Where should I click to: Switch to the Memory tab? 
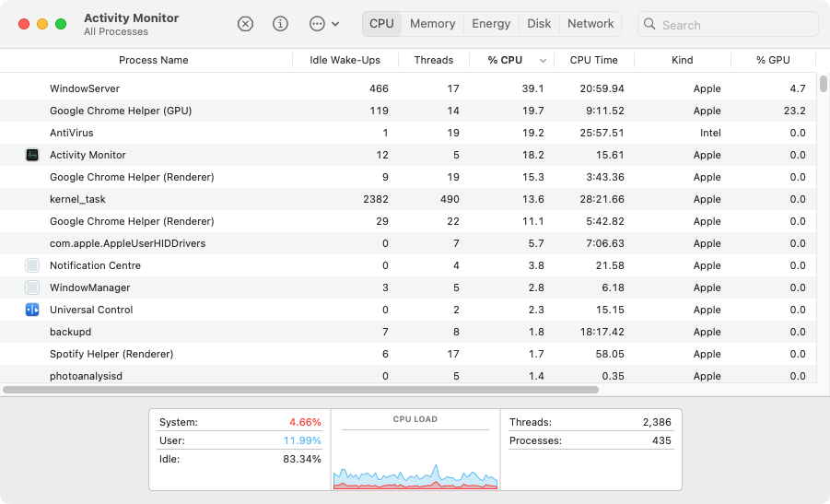(432, 24)
